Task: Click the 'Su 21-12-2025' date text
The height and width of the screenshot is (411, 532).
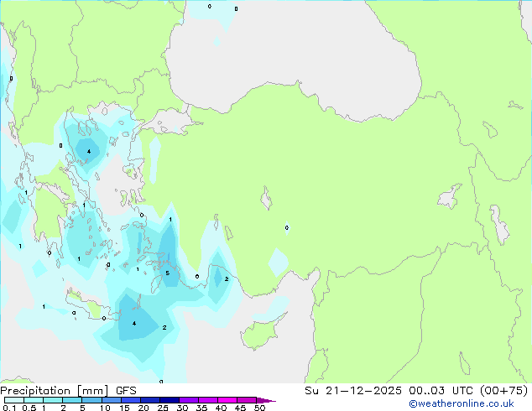Action: click(353, 391)
